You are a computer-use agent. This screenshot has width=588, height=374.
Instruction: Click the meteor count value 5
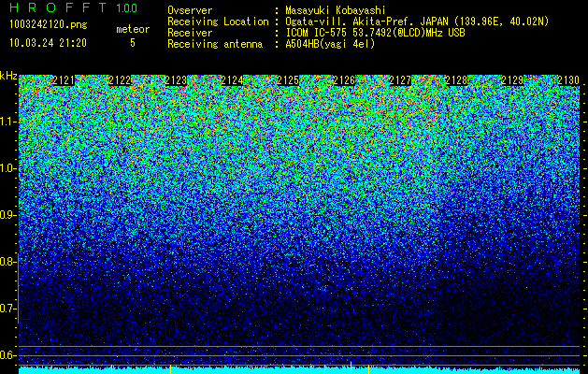pyautogui.click(x=133, y=43)
